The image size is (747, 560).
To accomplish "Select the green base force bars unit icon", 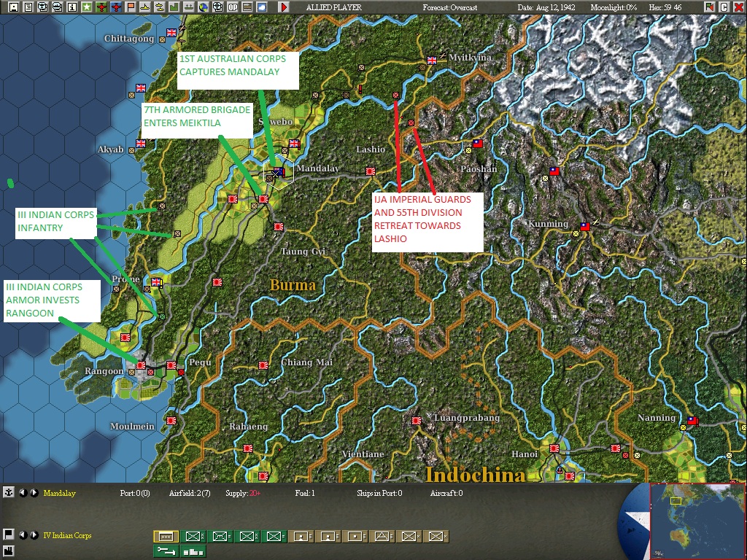I will (x=193, y=551).
